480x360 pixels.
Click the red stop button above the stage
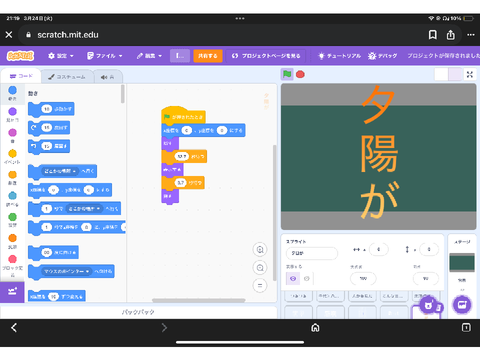[x=300, y=74]
